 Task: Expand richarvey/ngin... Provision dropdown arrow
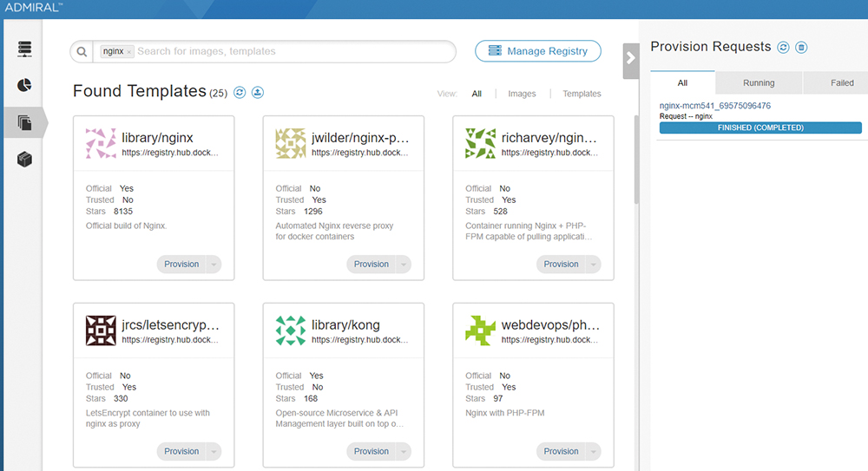tap(594, 264)
